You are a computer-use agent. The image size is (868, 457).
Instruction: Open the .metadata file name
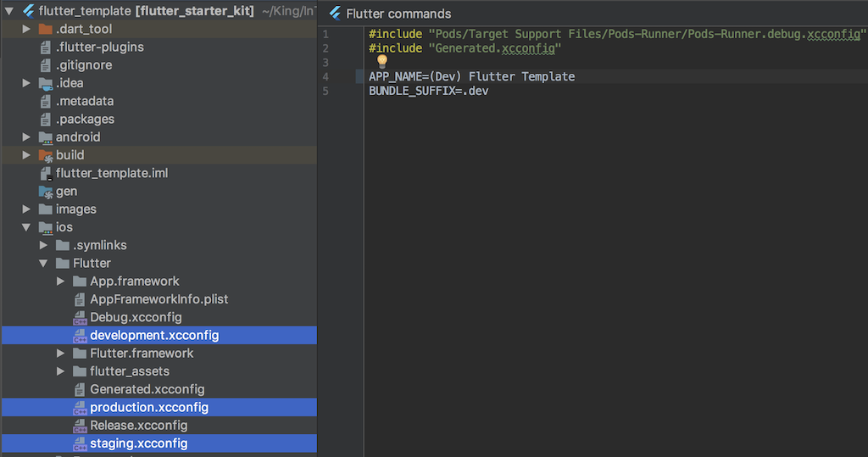(x=85, y=102)
